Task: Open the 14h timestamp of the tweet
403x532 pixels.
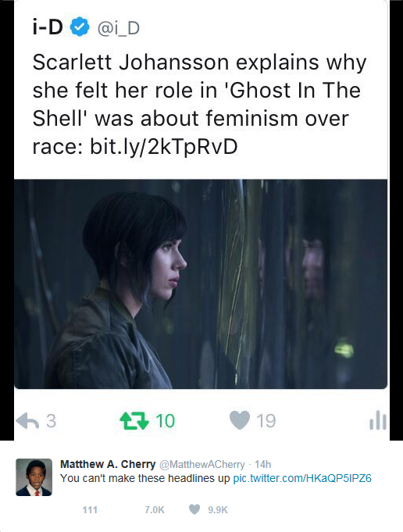Action: 263,464
